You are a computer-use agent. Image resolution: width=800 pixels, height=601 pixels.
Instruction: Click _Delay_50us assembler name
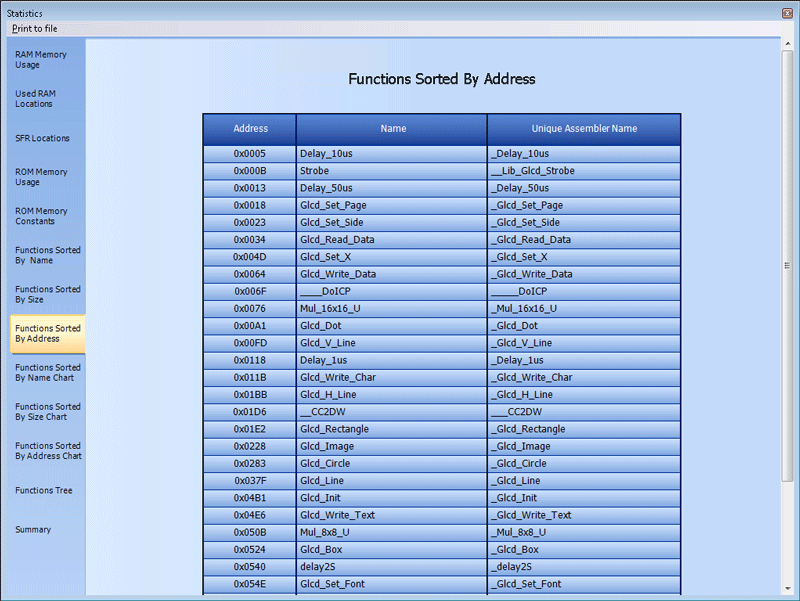click(x=584, y=188)
